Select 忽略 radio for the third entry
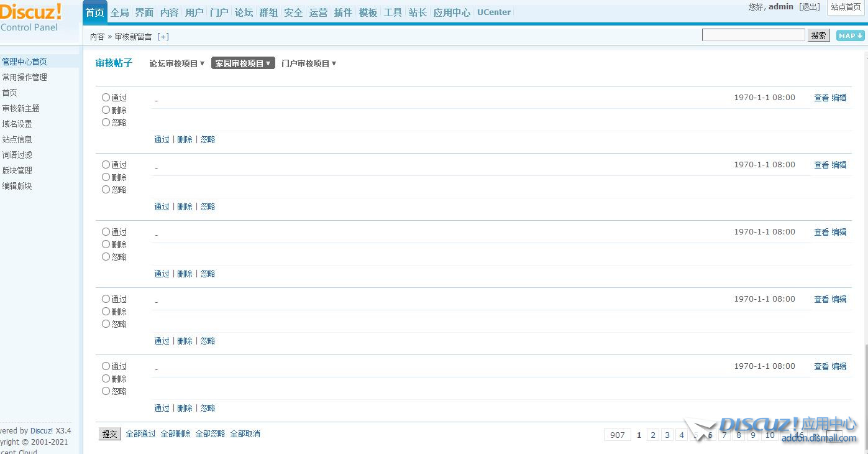Viewport: 868px width, 454px height. [106, 257]
